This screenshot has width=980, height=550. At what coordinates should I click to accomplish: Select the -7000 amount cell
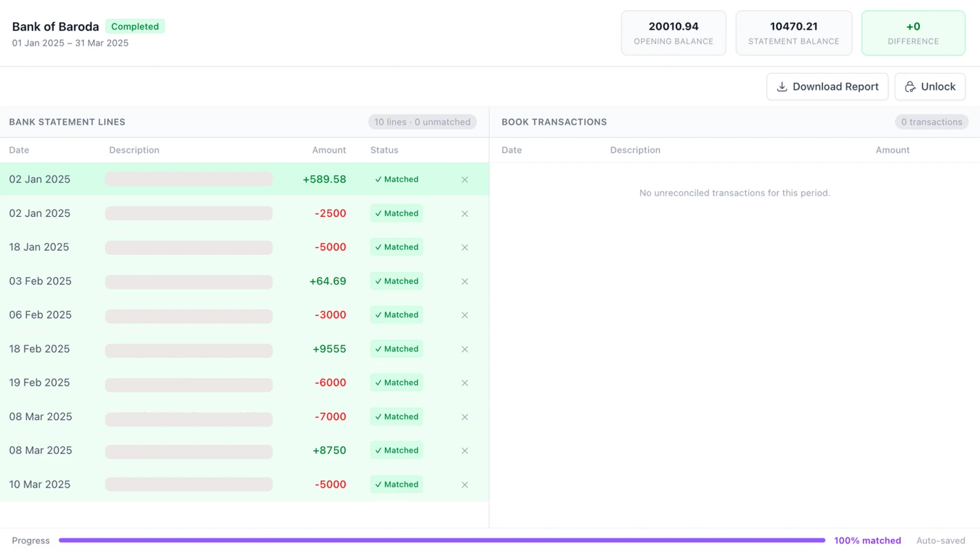point(330,417)
